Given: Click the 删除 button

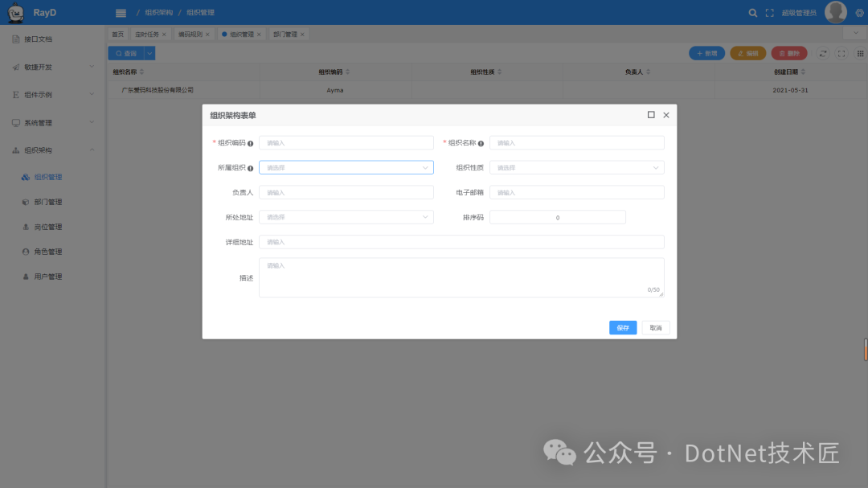Looking at the screenshot, I should pyautogui.click(x=789, y=53).
